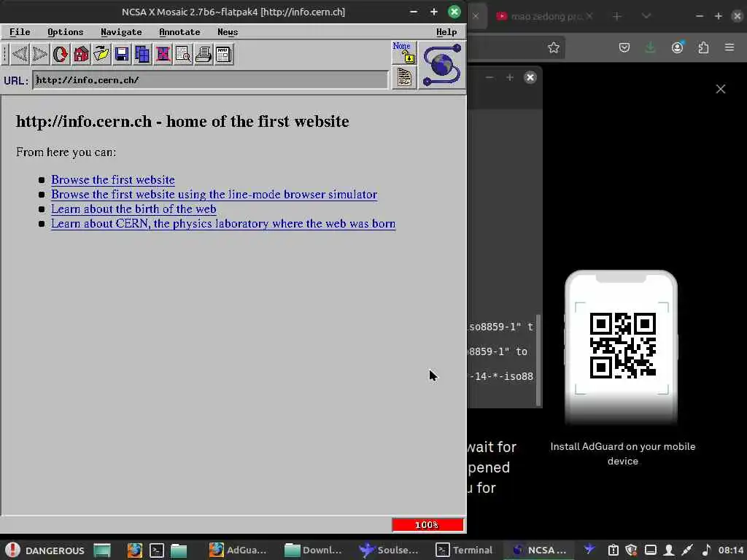The width and height of the screenshot is (747, 560).
Task: Save the document with the floppy icon
Action: pyautogui.click(x=122, y=54)
